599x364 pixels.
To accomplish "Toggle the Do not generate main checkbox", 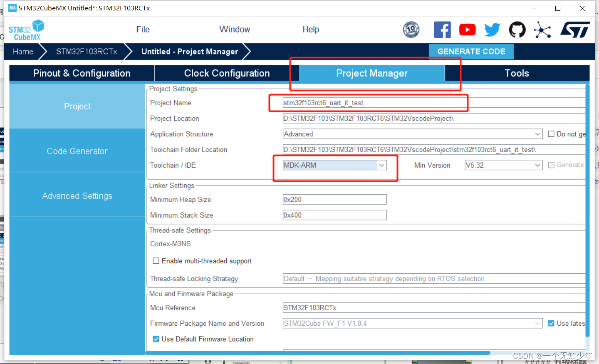I will click(551, 134).
